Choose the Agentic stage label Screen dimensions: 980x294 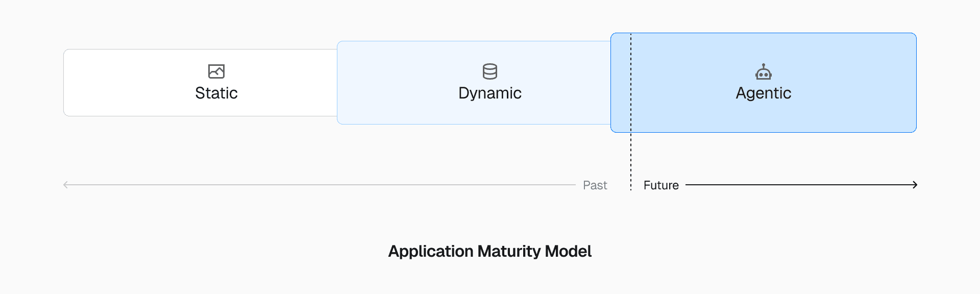point(764,93)
